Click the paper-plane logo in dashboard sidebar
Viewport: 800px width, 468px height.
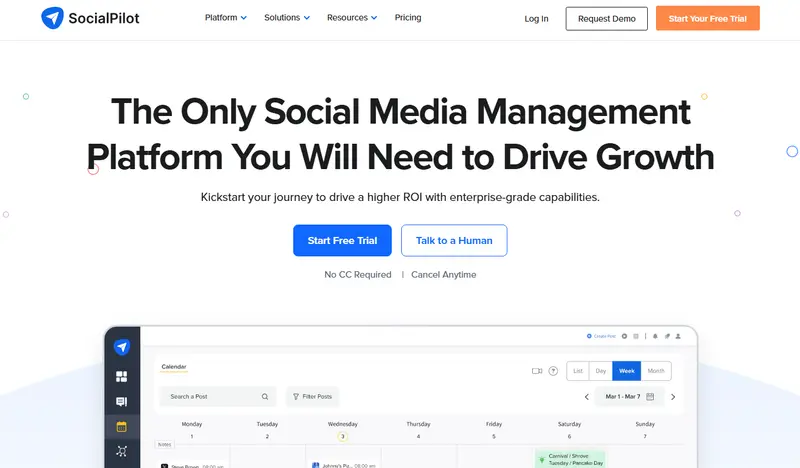[121, 347]
